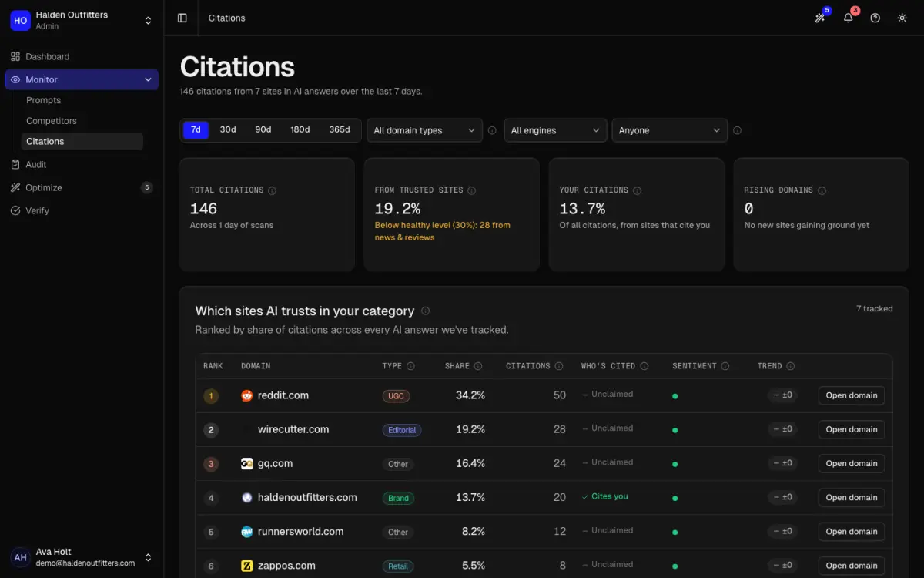This screenshot has width=924, height=578.
Task: Click the runnersworld.com favicon
Action: coord(246,532)
